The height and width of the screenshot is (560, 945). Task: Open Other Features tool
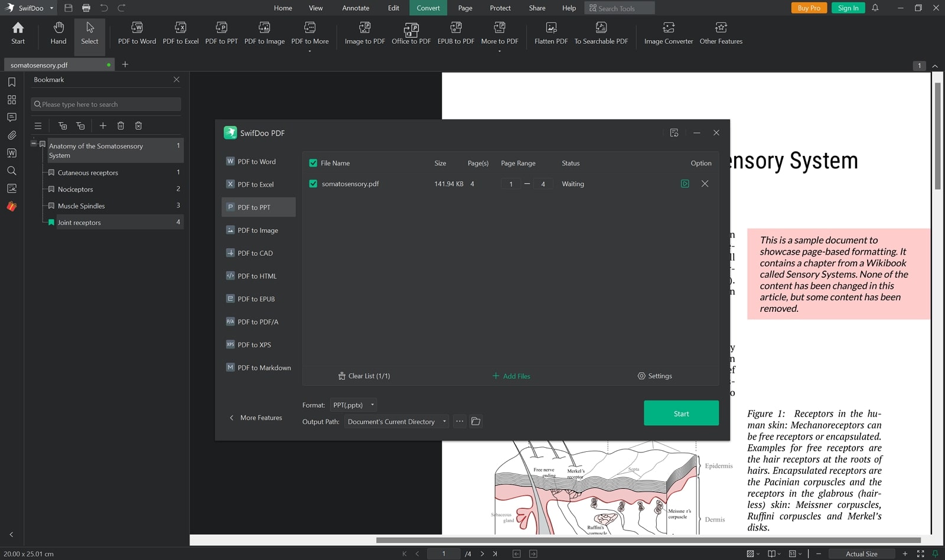(721, 34)
